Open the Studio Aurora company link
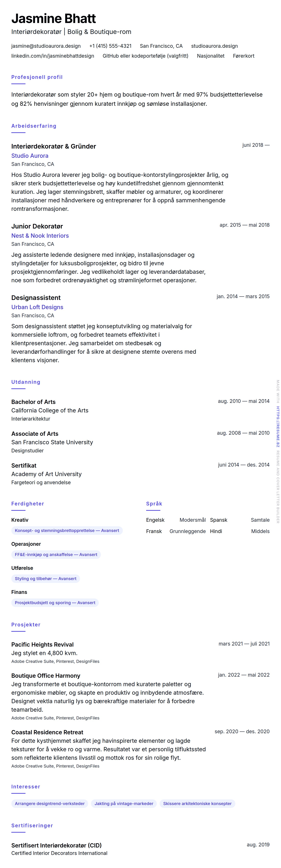The height and width of the screenshot is (868, 281). pos(30,156)
